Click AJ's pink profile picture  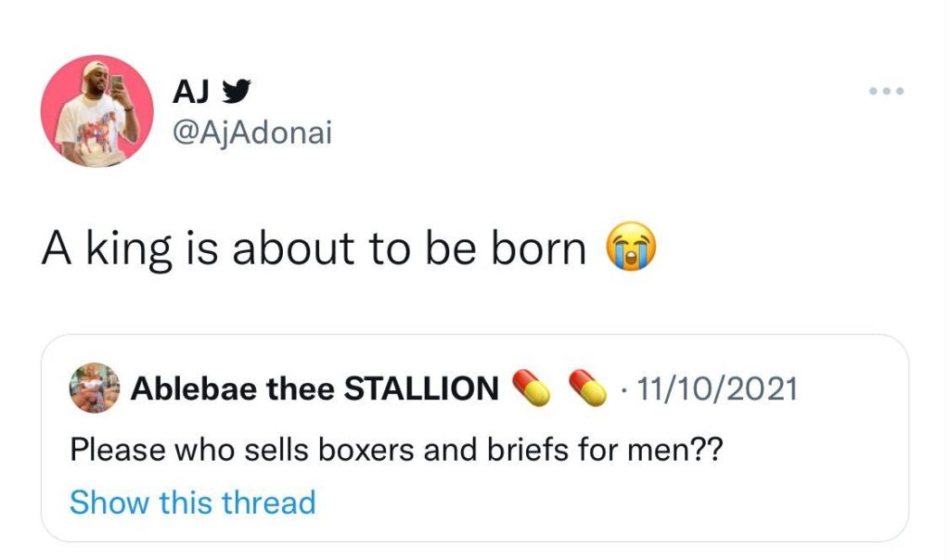point(96,110)
